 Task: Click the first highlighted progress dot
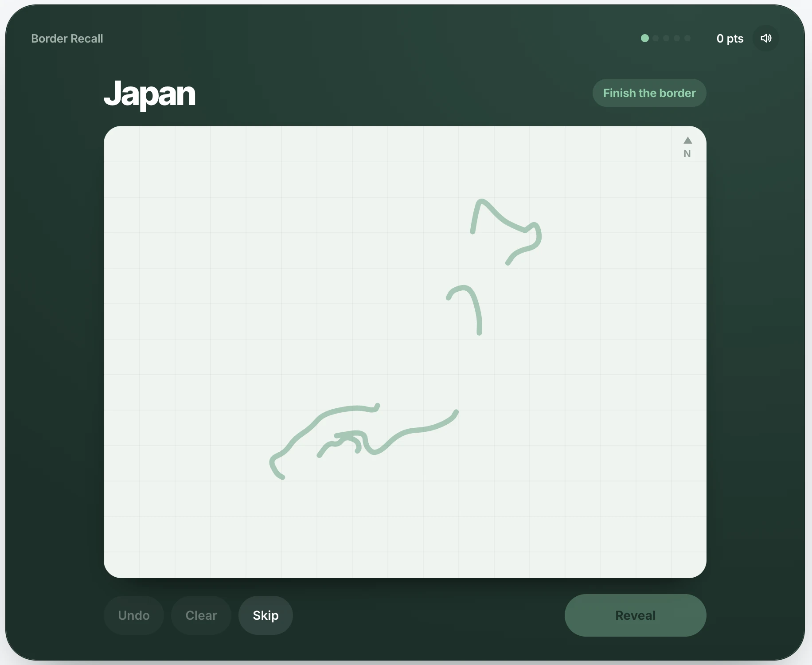click(x=645, y=38)
